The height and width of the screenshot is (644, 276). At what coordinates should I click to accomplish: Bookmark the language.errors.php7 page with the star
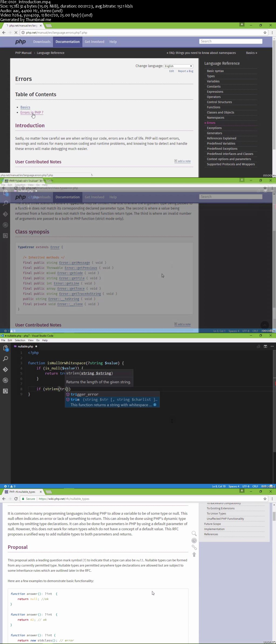click(265, 33)
